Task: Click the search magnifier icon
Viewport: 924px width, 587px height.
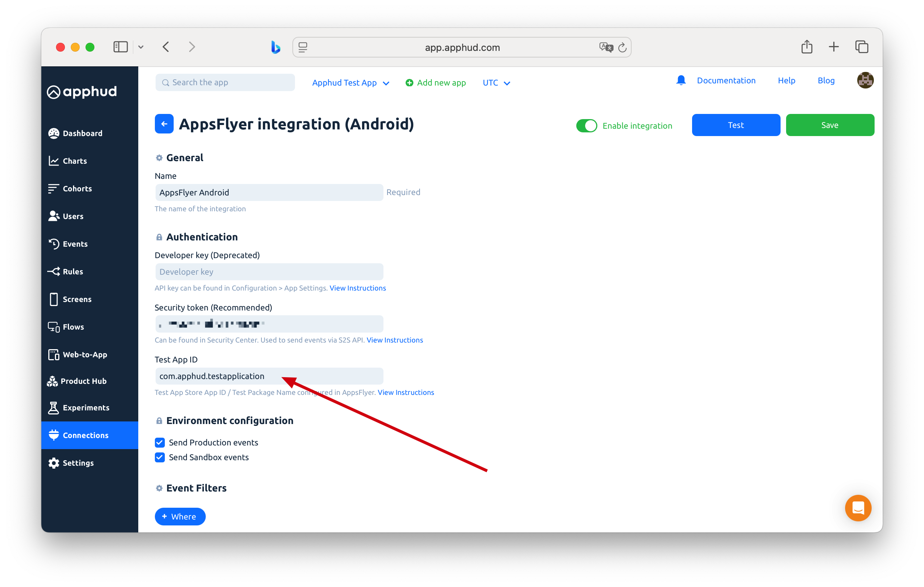Action: point(166,83)
